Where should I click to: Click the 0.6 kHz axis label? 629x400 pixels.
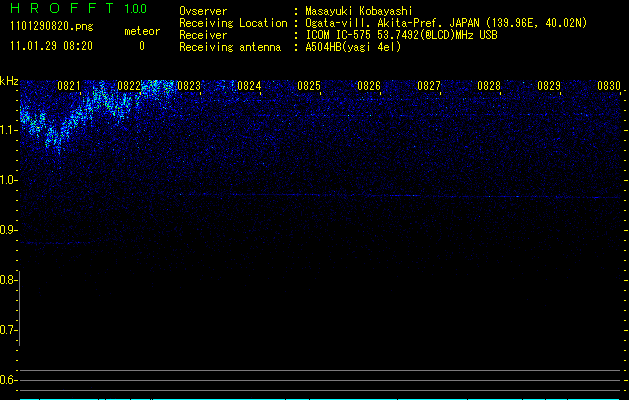point(7,380)
